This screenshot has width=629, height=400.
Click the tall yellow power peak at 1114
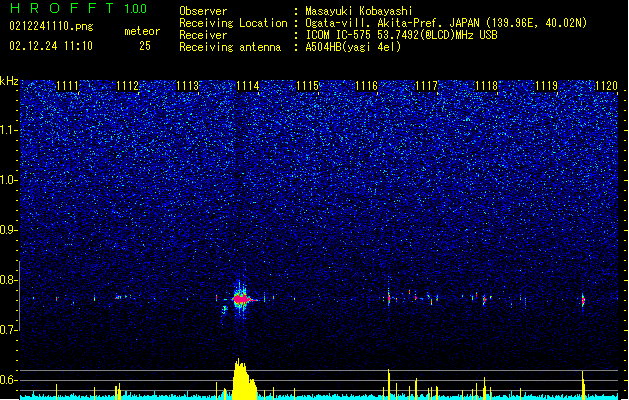[x=244, y=380]
